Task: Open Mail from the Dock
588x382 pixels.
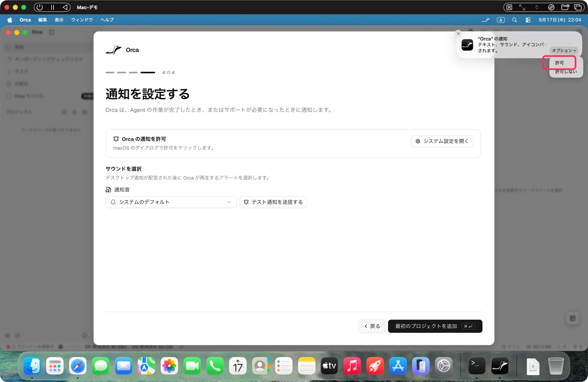Action: coord(123,366)
